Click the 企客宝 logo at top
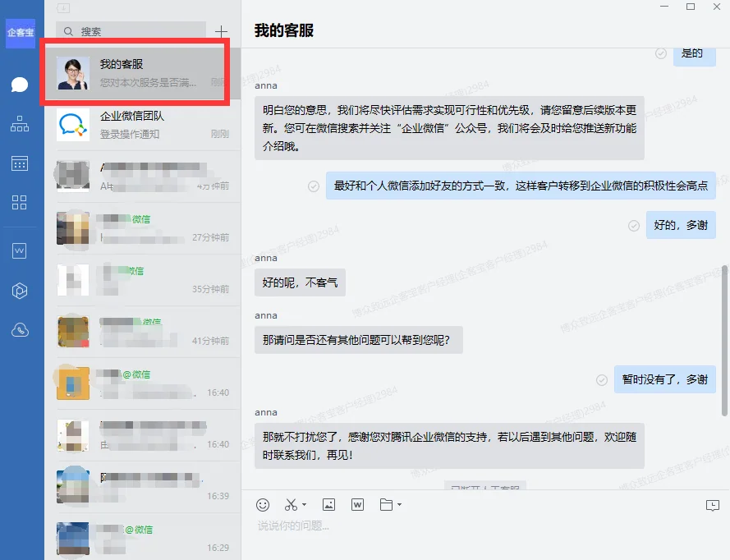Screen dimensions: 730x560 click(21, 33)
